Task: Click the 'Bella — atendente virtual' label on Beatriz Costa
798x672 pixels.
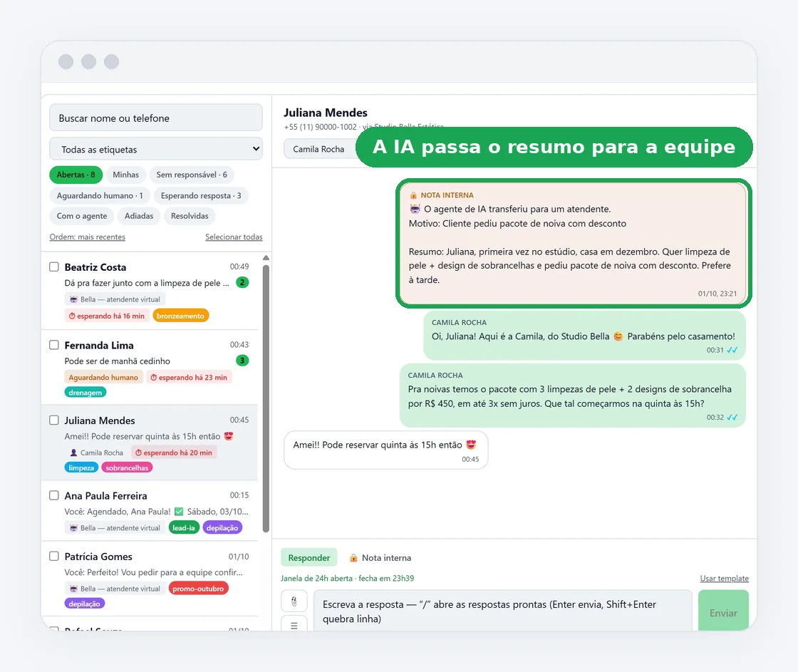Action: (115, 299)
